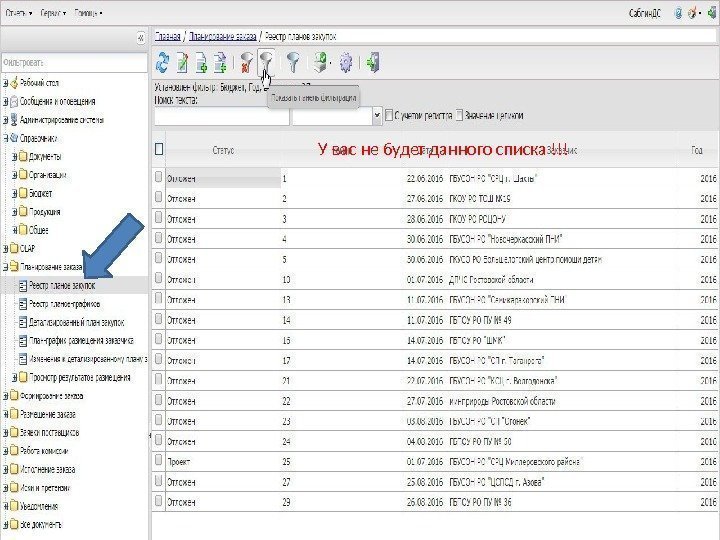The width and height of the screenshot is (720, 540).
Task: Click the logout icon at far top right
Action: click(x=711, y=13)
